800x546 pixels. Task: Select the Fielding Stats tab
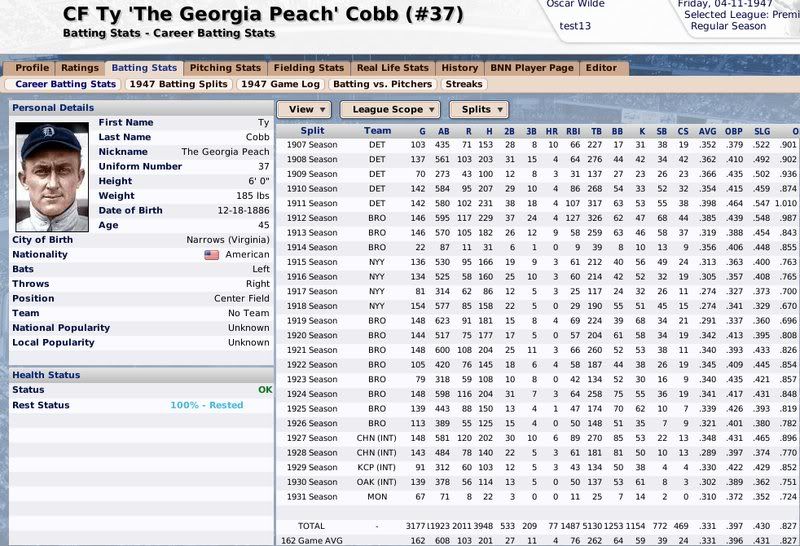coord(308,68)
